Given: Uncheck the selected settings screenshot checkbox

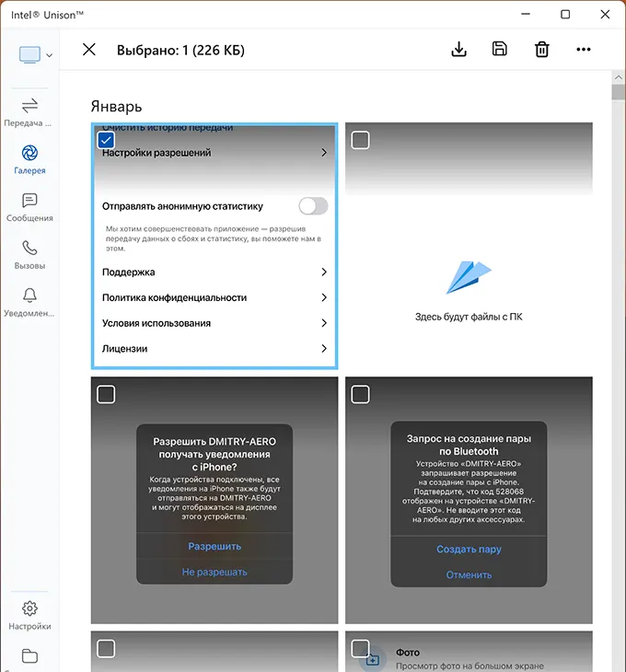Looking at the screenshot, I should (x=106, y=140).
